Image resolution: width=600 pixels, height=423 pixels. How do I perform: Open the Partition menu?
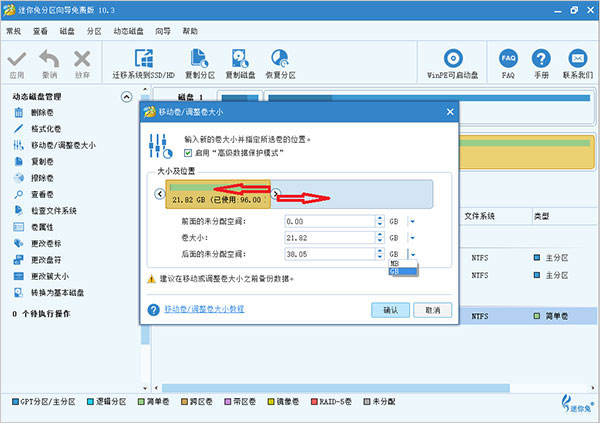(x=94, y=31)
